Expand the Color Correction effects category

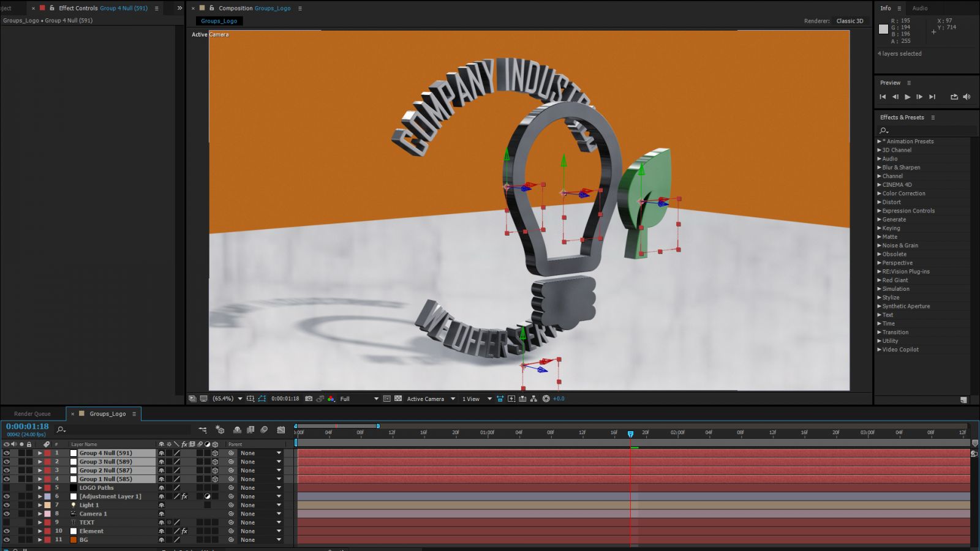[x=903, y=193]
